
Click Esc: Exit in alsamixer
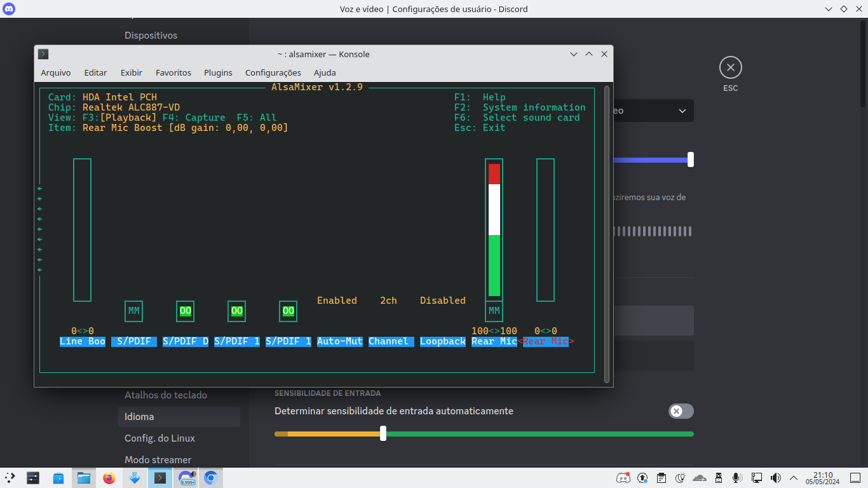[x=480, y=128]
